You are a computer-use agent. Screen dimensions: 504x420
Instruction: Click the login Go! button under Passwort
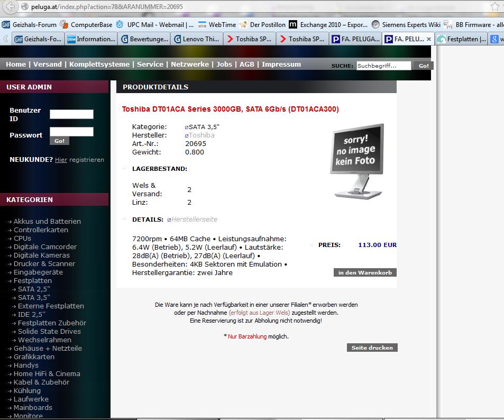59,141
